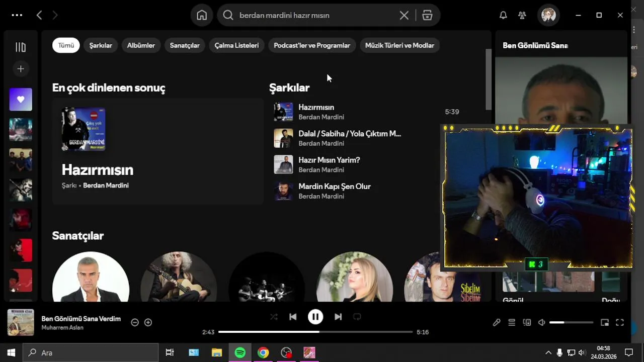This screenshot has height=362, width=644.
Task: Open the artist holding a guitar
Action: 179,277
